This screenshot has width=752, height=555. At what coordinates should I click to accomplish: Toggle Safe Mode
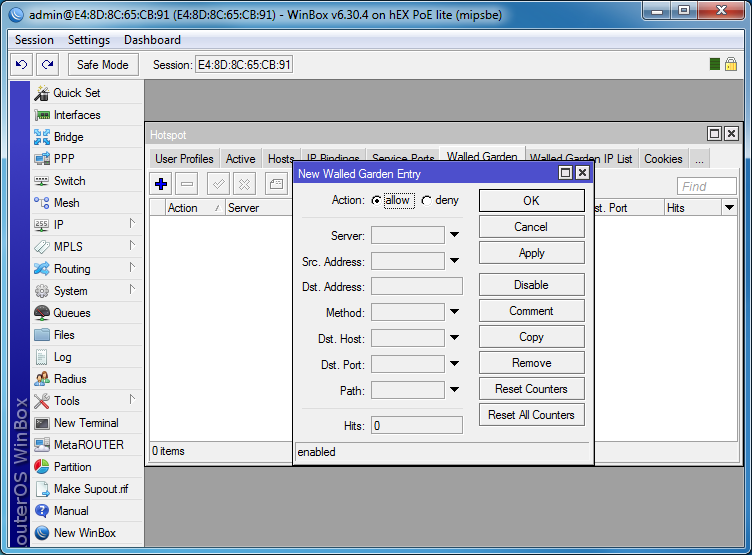coord(103,65)
